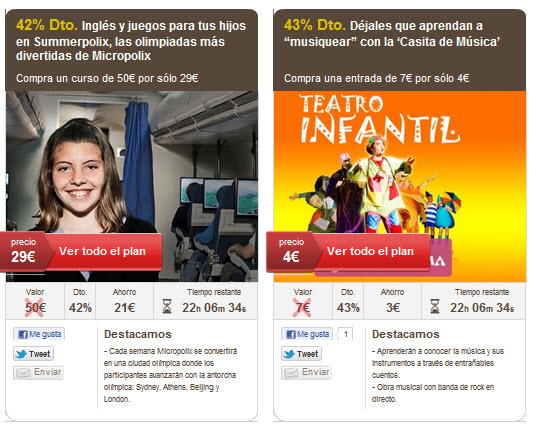Click the 4€ precio tag
536x427 pixels.
click(291, 252)
